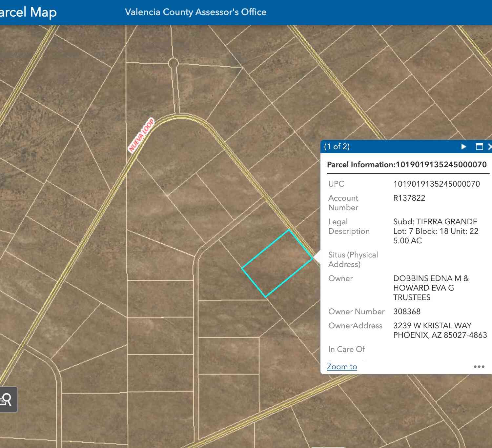Select owner address 3239 W KRISTAL WAY
The height and width of the screenshot is (448, 492).
click(x=432, y=325)
